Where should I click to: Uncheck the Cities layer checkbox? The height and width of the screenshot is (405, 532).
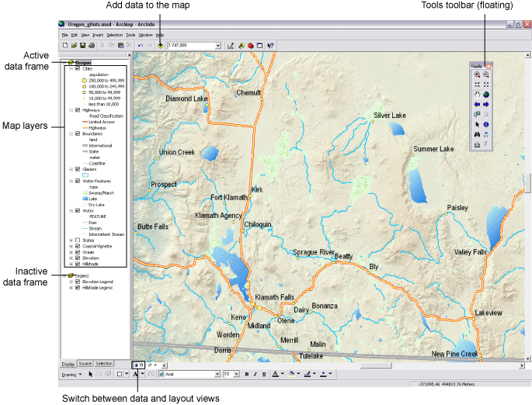78,69
